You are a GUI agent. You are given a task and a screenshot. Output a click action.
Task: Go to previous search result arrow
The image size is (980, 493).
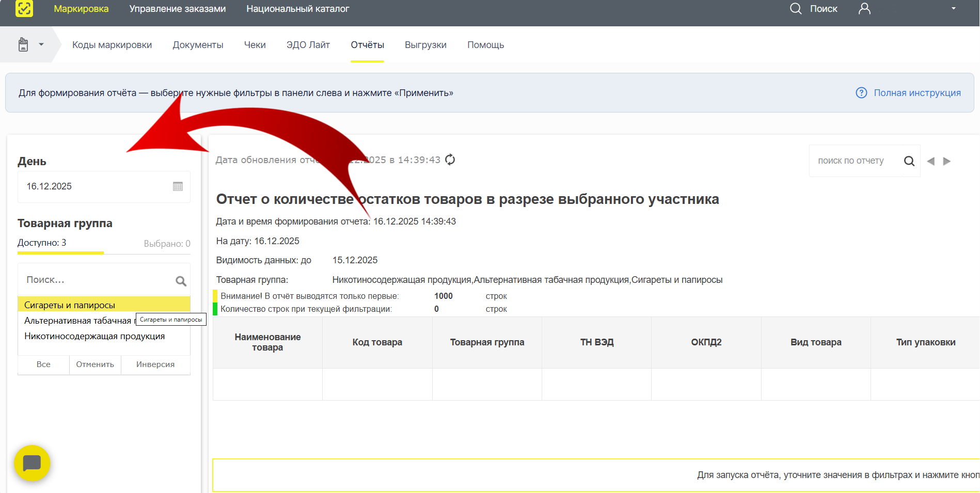tap(931, 161)
